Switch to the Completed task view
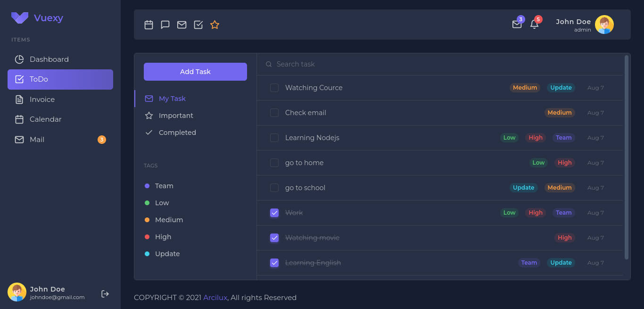644x309 pixels. click(x=176, y=132)
